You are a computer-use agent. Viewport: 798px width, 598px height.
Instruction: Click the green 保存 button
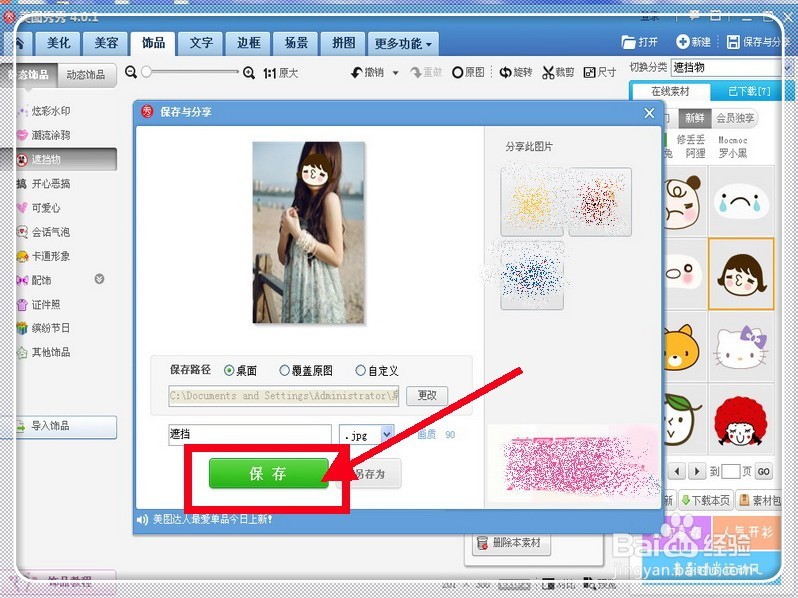268,473
